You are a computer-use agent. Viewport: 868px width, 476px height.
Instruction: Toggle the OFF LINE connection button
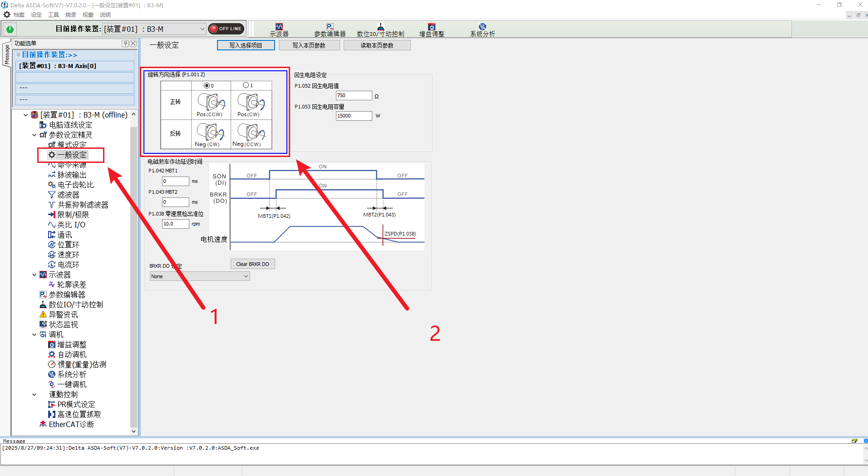click(x=226, y=29)
